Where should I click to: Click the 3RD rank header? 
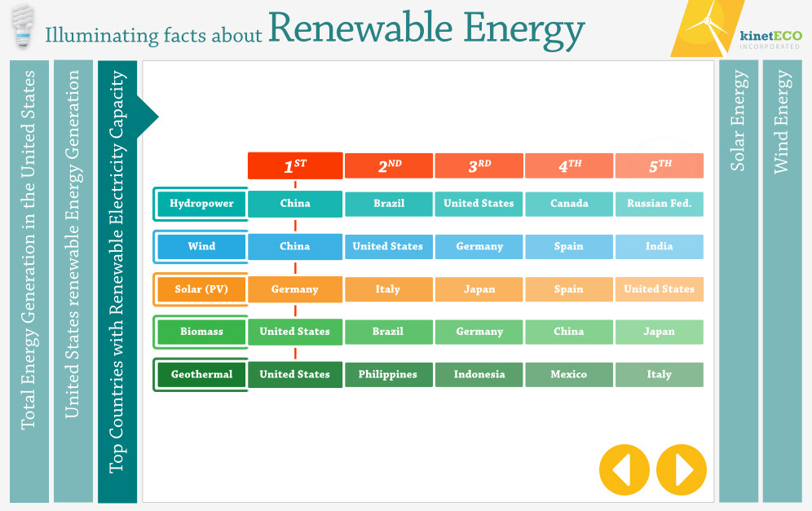[479, 165]
